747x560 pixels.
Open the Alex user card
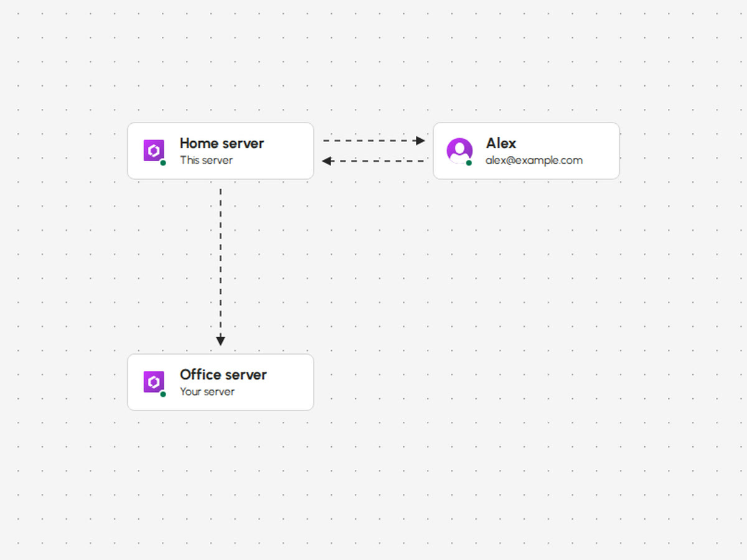click(x=526, y=151)
